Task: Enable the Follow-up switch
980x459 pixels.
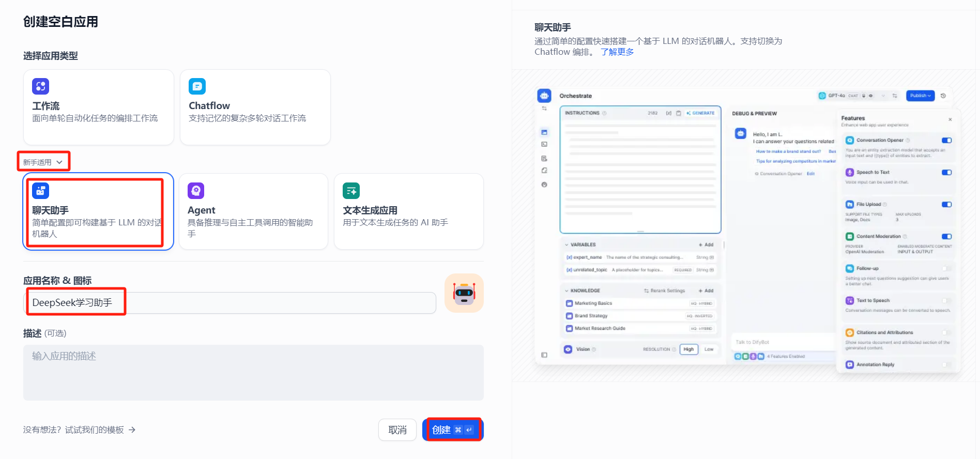Action: click(947, 269)
